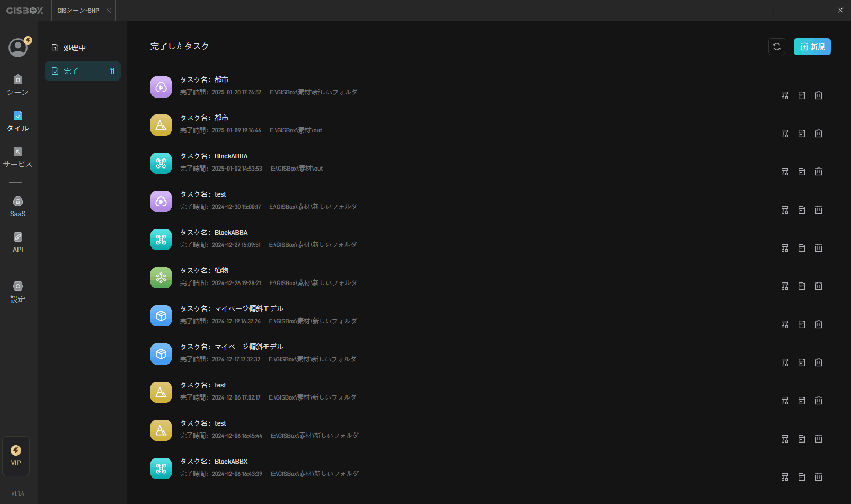Open the API sidebar section

(x=18, y=243)
